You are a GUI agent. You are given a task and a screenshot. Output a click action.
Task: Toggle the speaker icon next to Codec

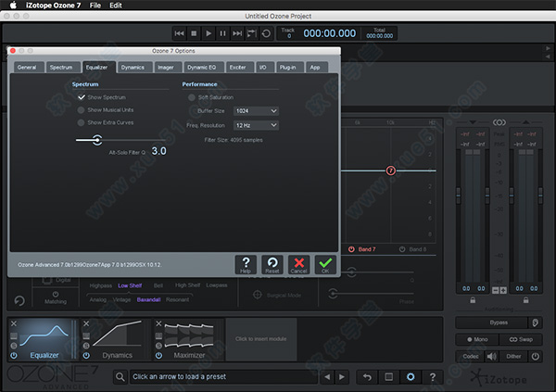[x=491, y=356]
